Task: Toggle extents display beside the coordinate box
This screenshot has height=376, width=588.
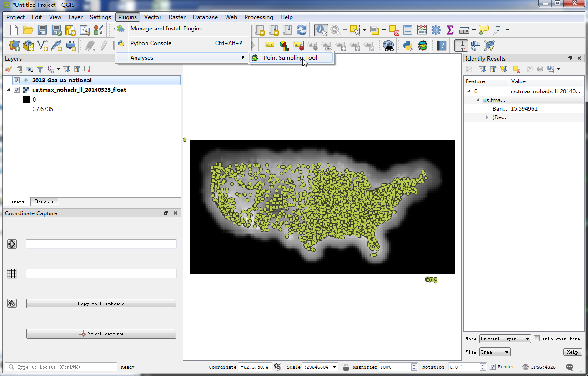Action: click(x=277, y=367)
